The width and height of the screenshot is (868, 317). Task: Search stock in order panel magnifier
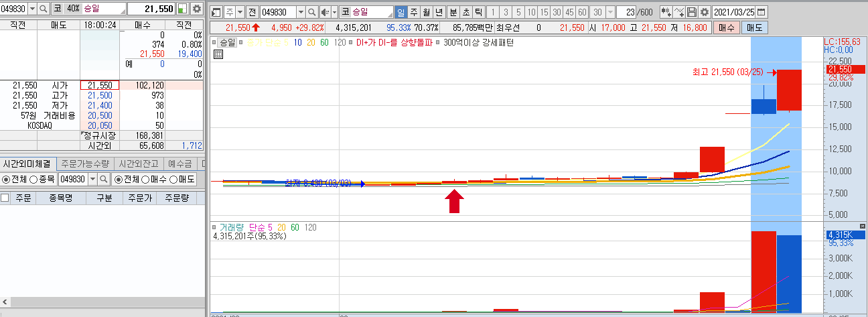(x=44, y=9)
